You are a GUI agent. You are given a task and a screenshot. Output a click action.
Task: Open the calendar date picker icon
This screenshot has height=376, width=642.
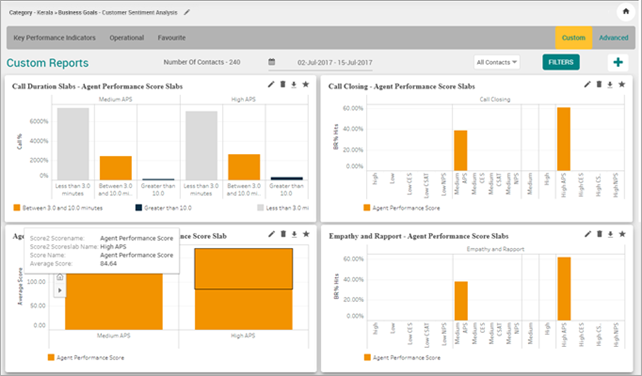271,62
